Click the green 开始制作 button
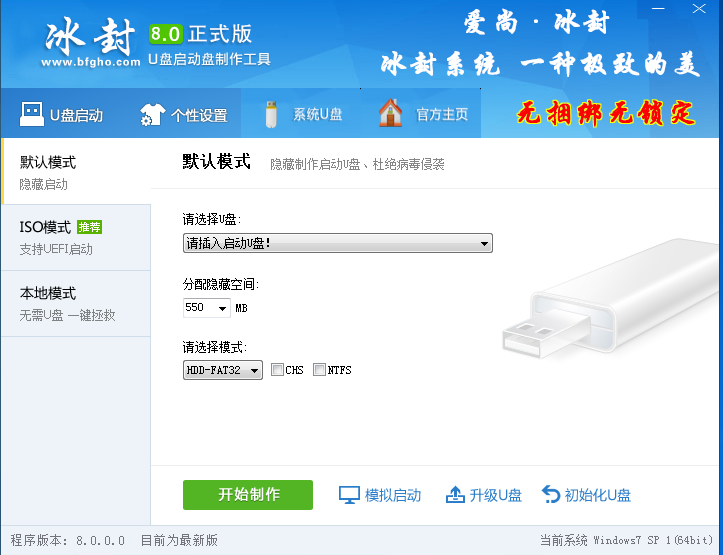This screenshot has width=723, height=555. pos(248,495)
